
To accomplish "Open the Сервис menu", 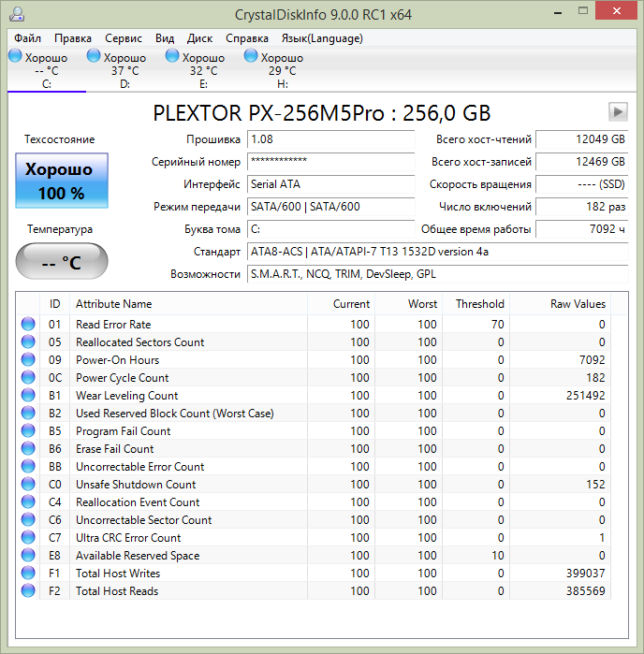I will point(124,38).
